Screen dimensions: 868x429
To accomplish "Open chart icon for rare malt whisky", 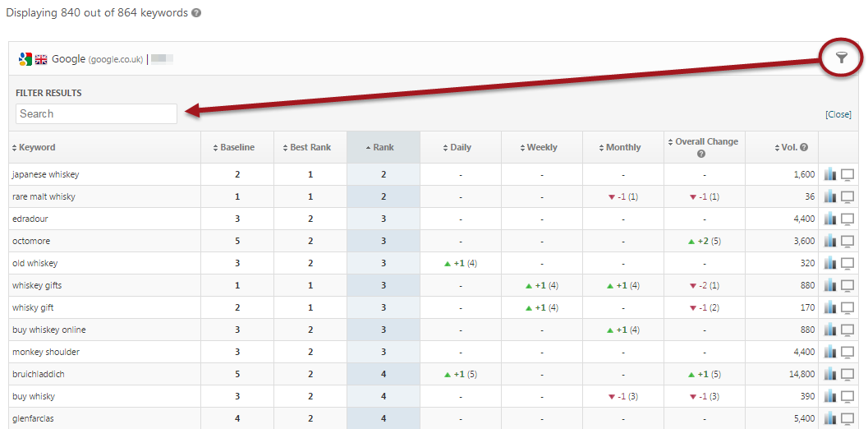I will (x=829, y=196).
